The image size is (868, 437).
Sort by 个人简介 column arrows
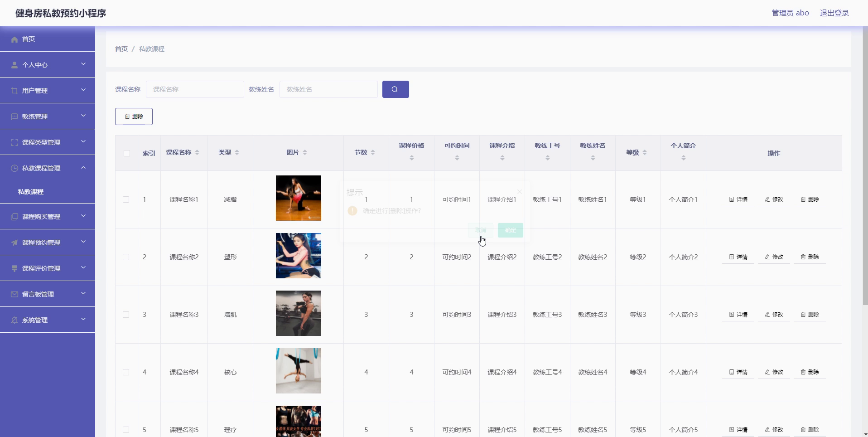(684, 158)
